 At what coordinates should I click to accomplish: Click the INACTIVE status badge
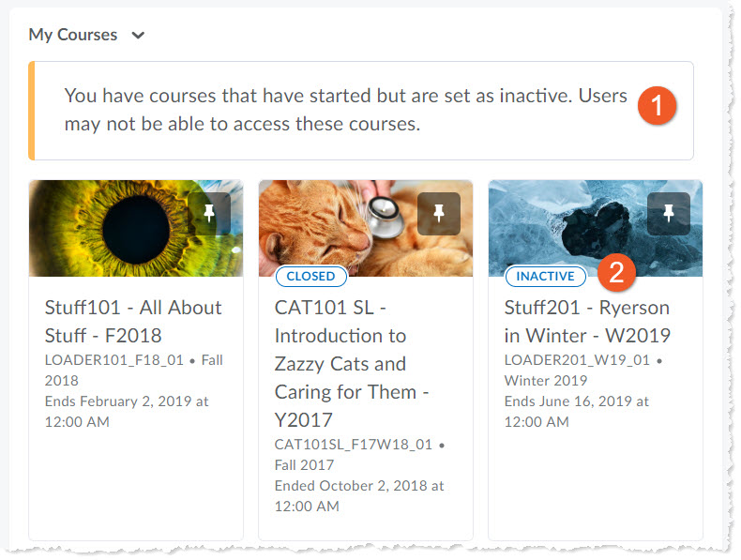point(545,276)
